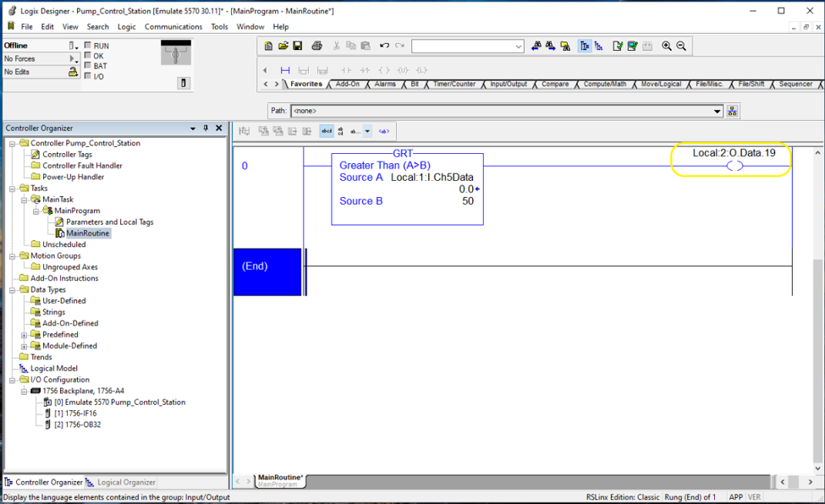825x504 pixels.
Task: Click the controller lock icon next to No Edits
Action: coord(73,72)
